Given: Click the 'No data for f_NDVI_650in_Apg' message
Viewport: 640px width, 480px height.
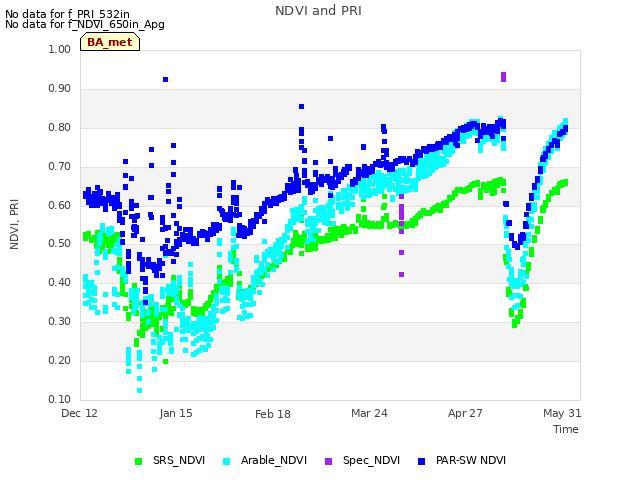Looking at the screenshot, I should (85, 24).
